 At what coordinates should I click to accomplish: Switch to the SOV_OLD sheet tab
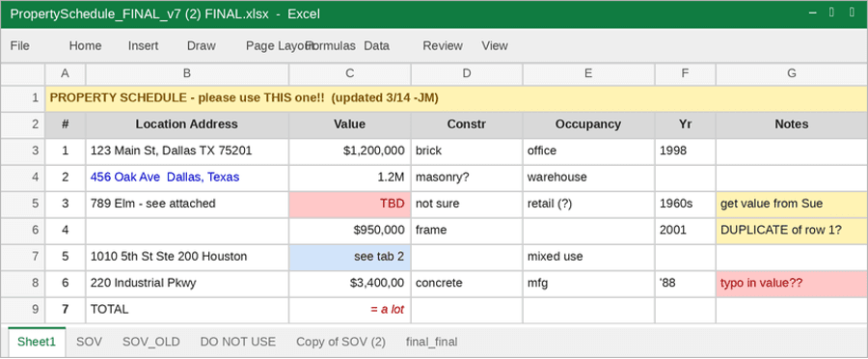pos(151,342)
